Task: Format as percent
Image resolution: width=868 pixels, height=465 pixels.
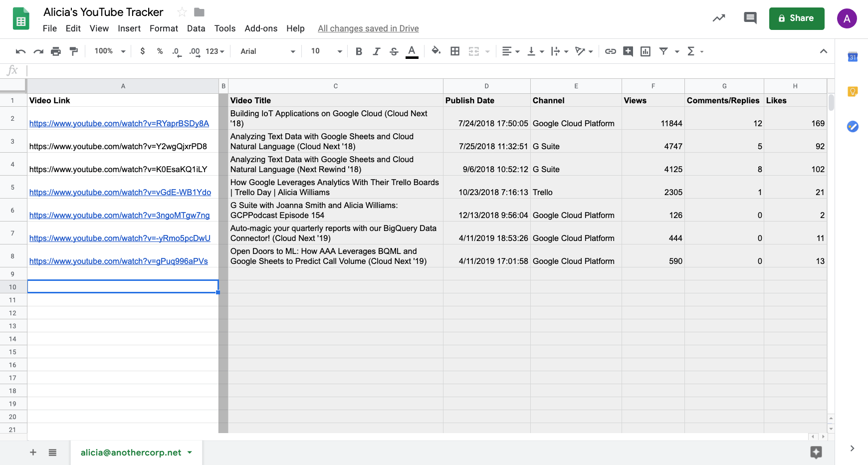Action: pyautogui.click(x=160, y=51)
